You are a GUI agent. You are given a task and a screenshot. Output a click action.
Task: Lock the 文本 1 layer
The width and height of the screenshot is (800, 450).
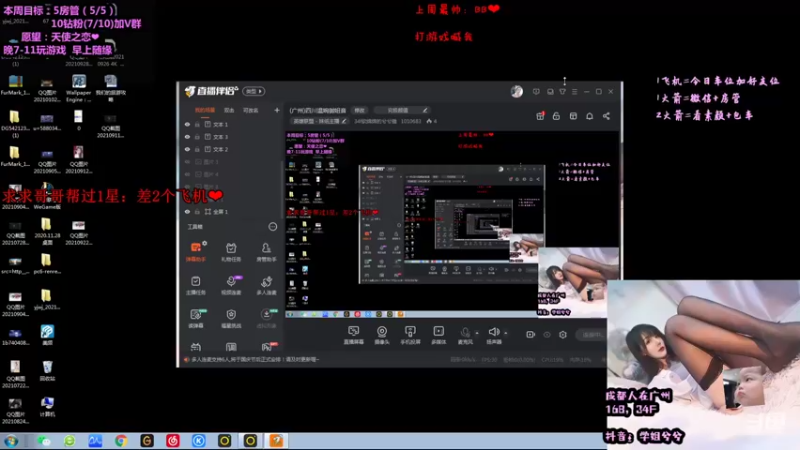tap(197, 124)
